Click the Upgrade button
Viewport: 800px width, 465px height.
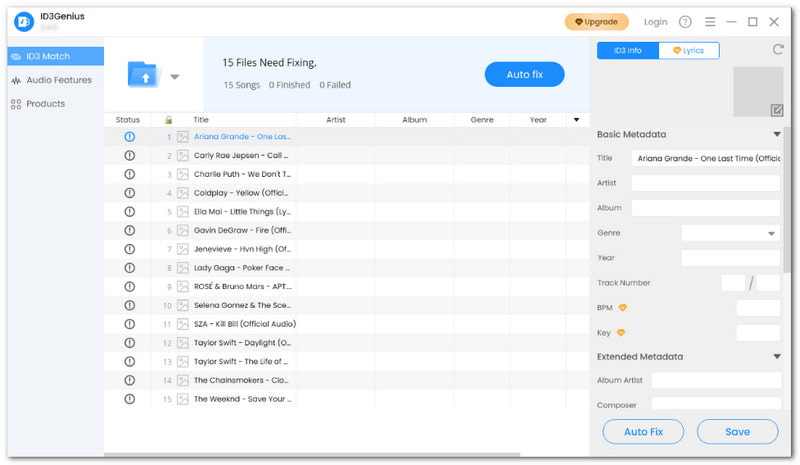coord(596,22)
